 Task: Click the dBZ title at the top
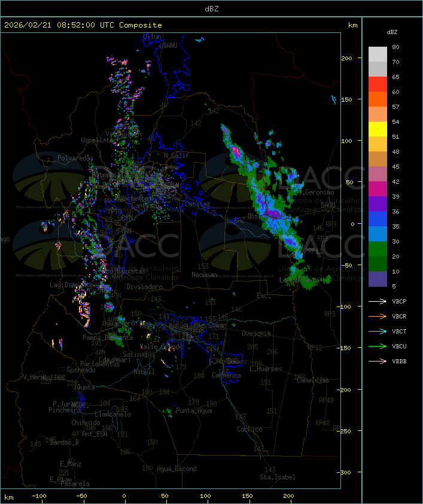click(212, 9)
